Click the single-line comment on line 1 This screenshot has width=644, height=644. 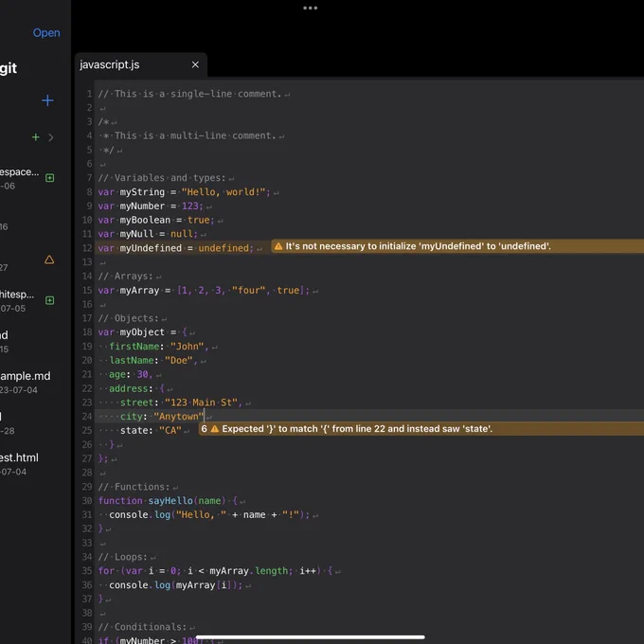(189, 94)
